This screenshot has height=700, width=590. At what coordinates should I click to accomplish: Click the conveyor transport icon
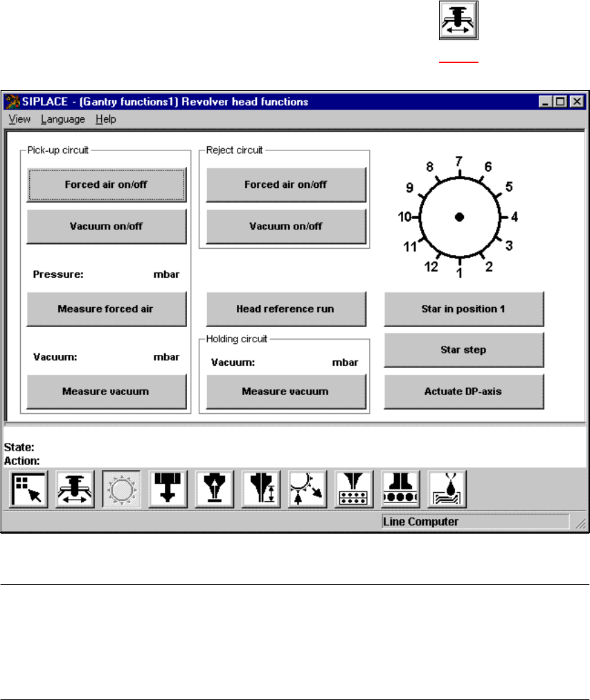pos(400,489)
